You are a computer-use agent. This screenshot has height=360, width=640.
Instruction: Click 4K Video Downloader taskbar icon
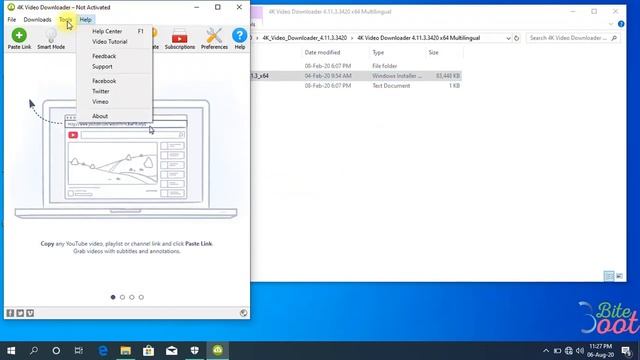[218, 351]
